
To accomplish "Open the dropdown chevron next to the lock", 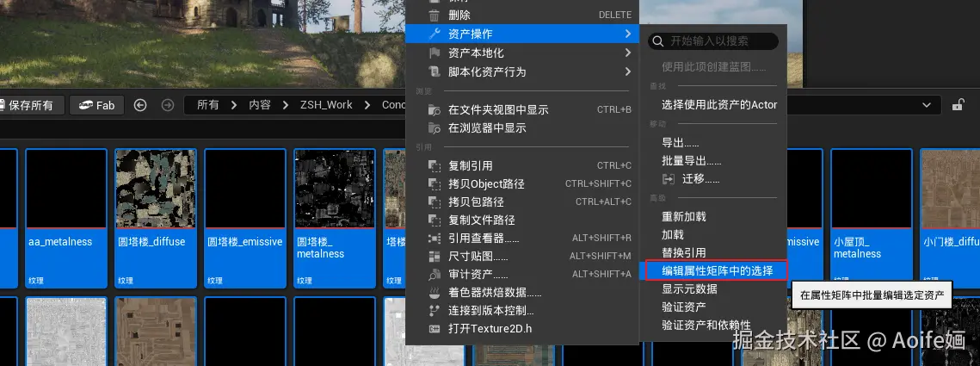I will pos(927,105).
